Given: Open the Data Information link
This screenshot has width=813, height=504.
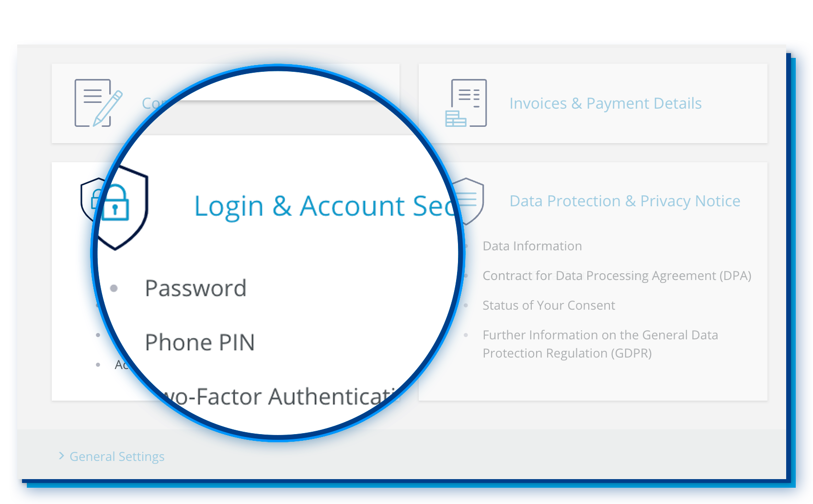Looking at the screenshot, I should [532, 246].
